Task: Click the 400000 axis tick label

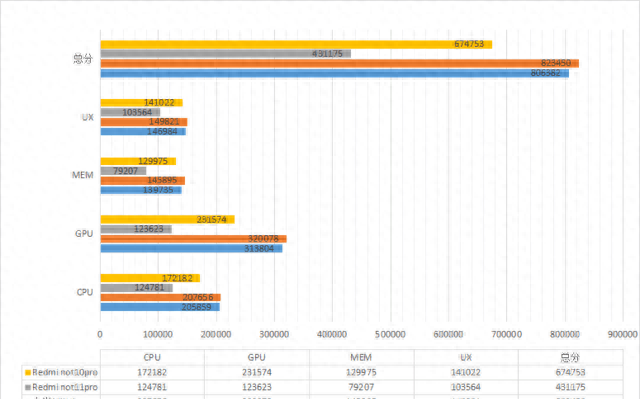Action: tap(332, 335)
